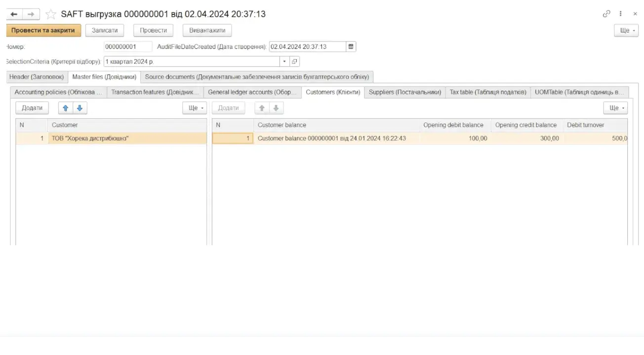
Task: Open the Tax table (Таблиця податків) tab
Action: tap(488, 92)
